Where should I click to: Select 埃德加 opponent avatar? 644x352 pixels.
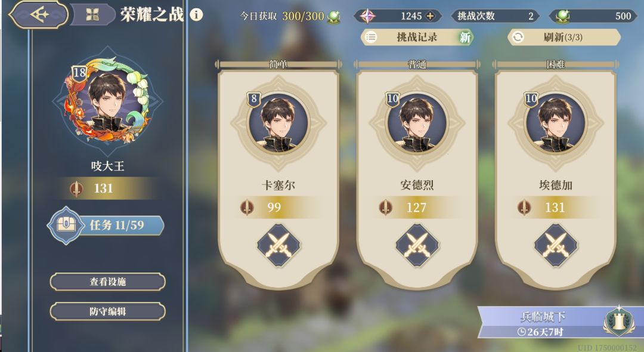(556, 123)
